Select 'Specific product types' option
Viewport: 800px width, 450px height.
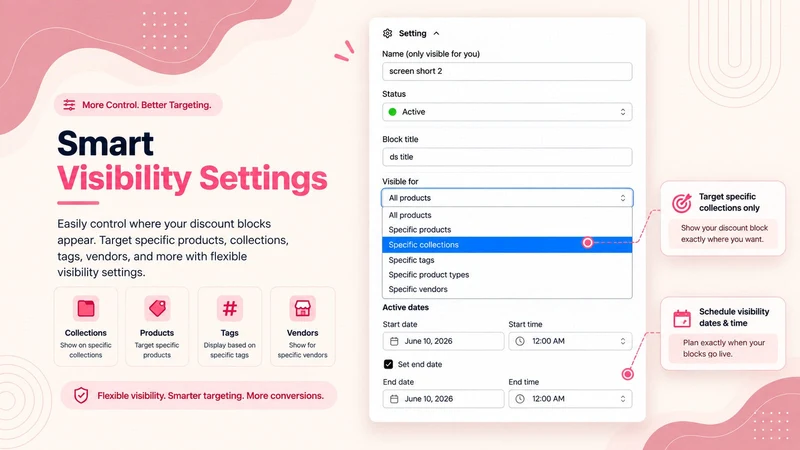coord(507,274)
